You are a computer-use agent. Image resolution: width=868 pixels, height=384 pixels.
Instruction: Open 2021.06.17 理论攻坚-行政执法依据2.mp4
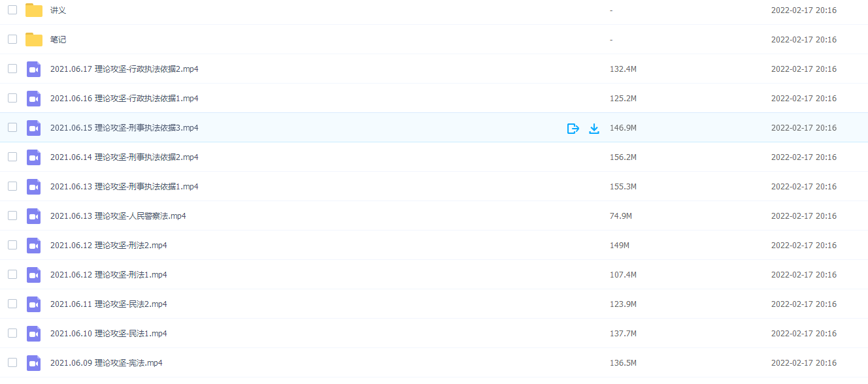pyautogui.click(x=124, y=69)
